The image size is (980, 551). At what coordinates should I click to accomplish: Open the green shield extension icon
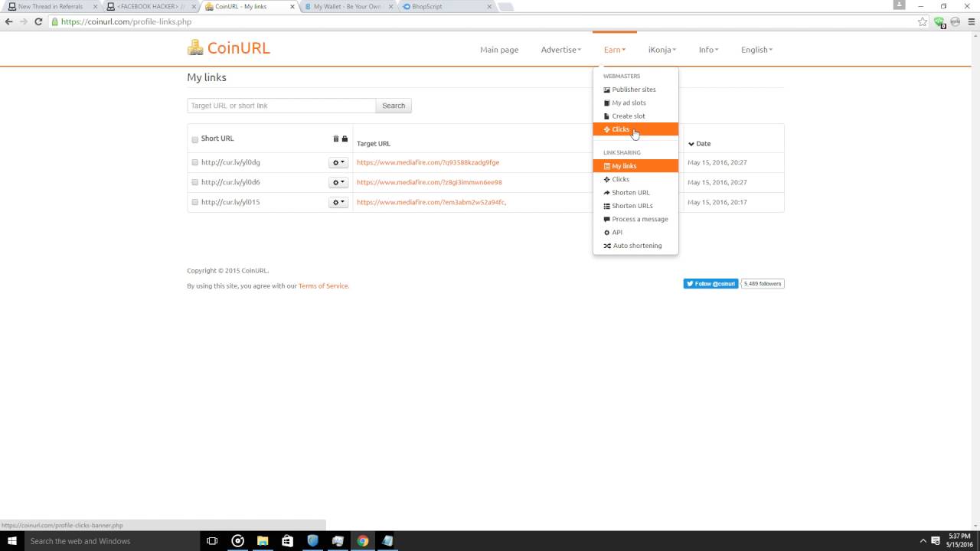tap(939, 21)
